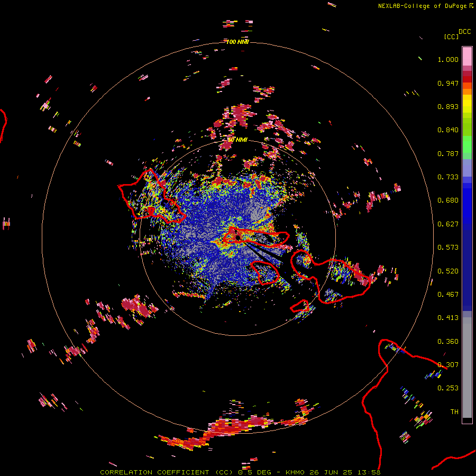Click the 0.413 color scale value

point(448,318)
